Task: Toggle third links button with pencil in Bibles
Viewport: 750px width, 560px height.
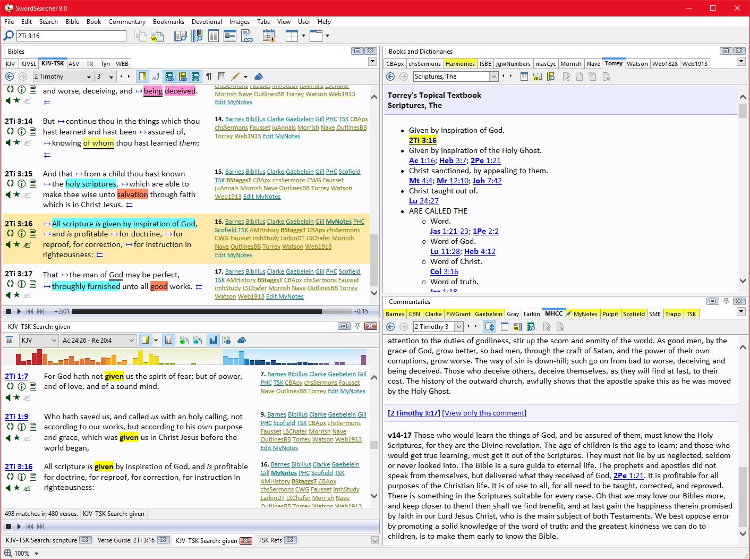Action: 196,77
